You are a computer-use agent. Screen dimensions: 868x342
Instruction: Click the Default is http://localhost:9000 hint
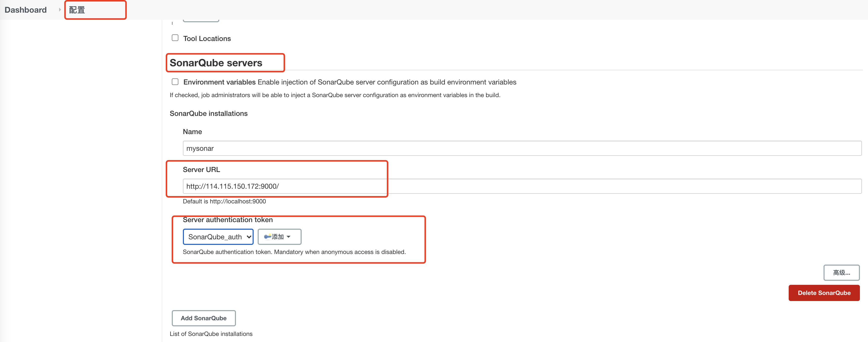(x=224, y=201)
